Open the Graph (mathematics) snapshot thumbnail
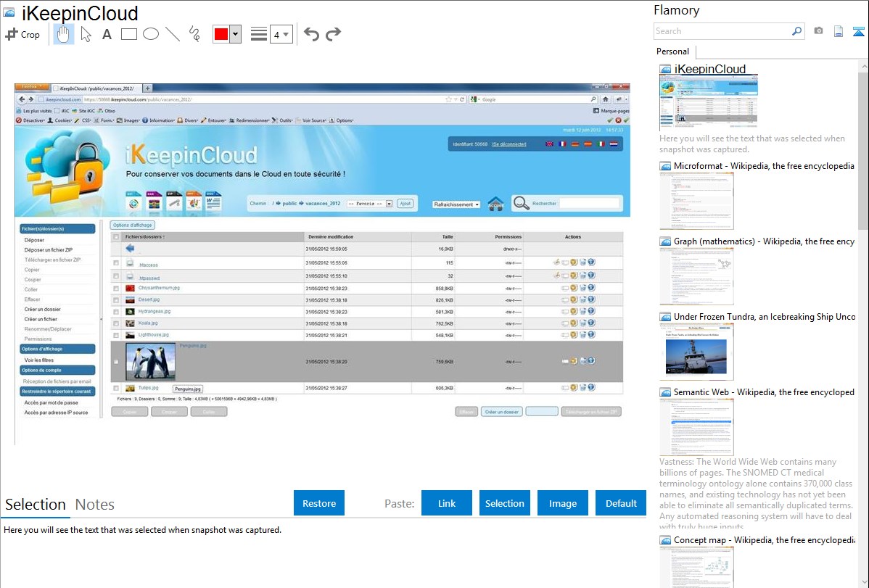The height and width of the screenshot is (588, 869). 696,276
